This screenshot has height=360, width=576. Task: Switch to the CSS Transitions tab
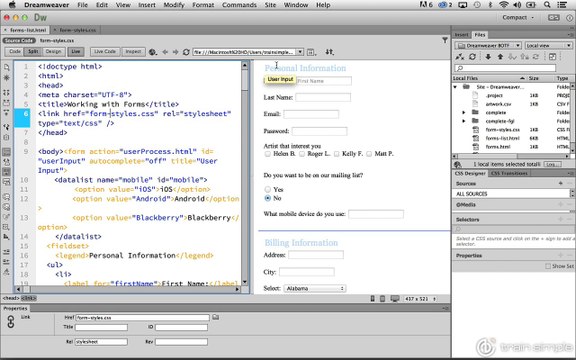point(510,173)
